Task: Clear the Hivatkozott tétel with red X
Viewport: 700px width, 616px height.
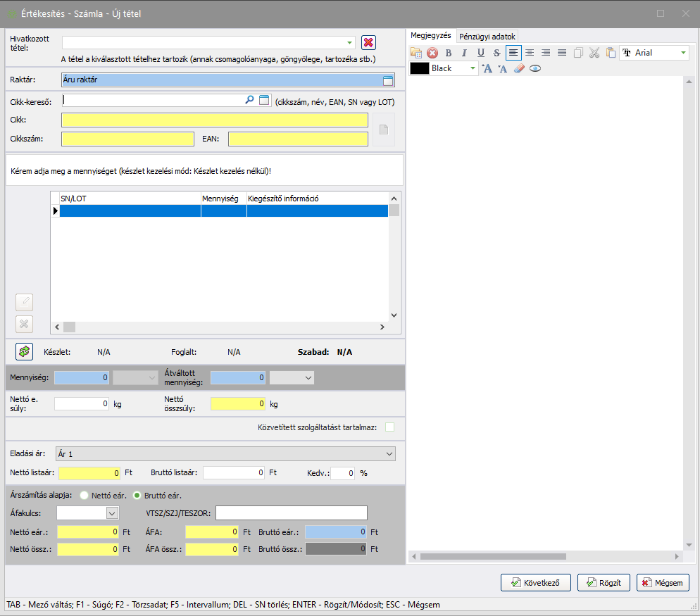Action: tap(368, 42)
